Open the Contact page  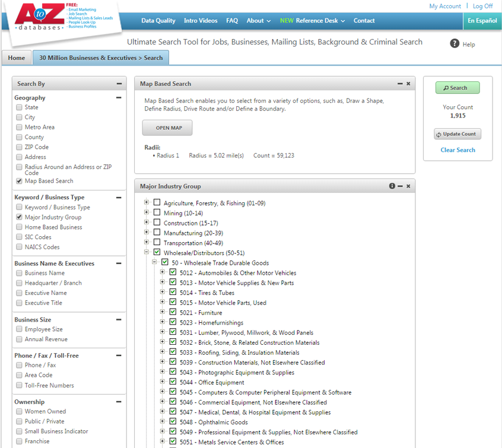pyautogui.click(x=364, y=21)
